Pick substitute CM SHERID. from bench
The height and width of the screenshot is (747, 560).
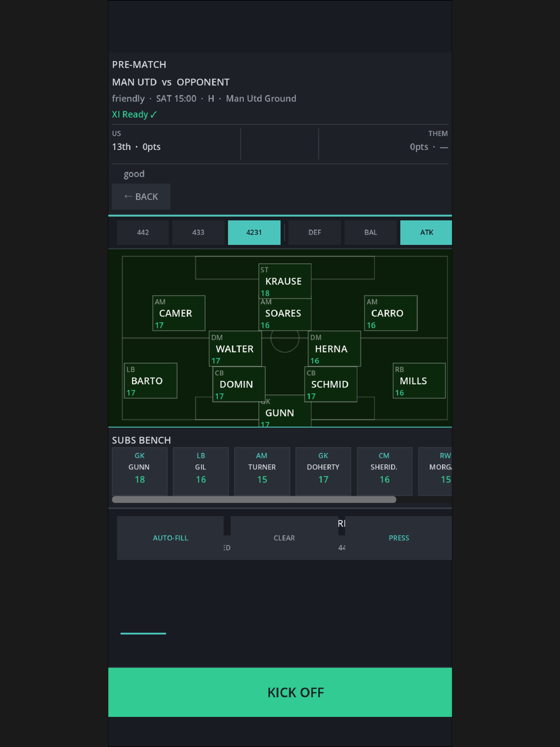point(385,471)
